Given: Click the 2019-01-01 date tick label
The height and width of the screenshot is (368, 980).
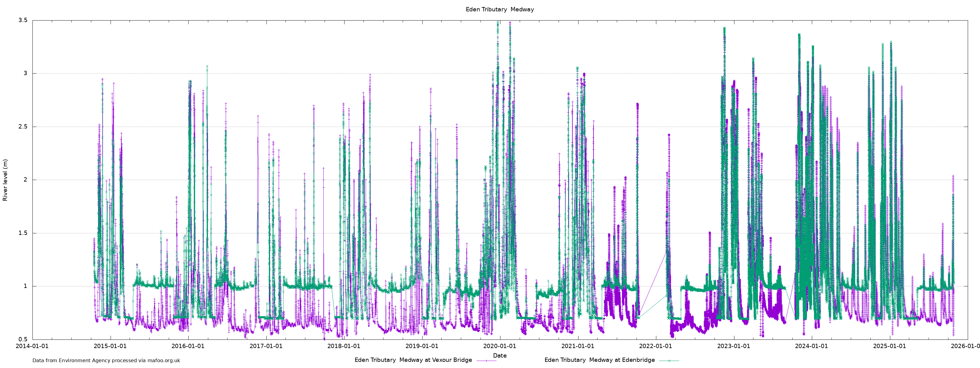Looking at the screenshot, I should pyautogui.click(x=422, y=346).
